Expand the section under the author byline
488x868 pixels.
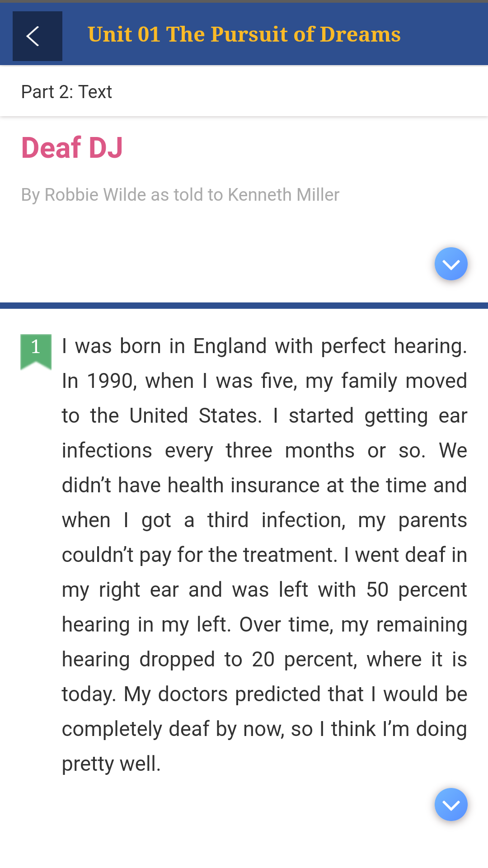pyautogui.click(x=450, y=264)
